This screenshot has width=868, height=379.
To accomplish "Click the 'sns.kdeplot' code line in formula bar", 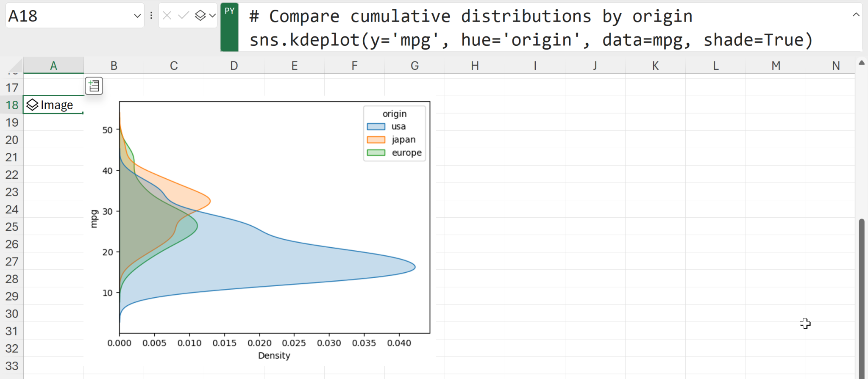I will (531, 40).
